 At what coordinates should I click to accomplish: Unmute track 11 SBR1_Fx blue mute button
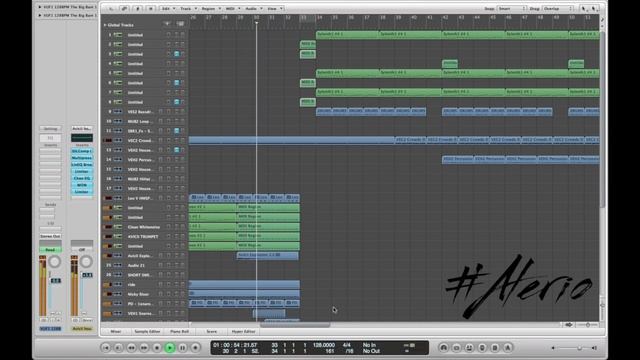click(177, 131)
